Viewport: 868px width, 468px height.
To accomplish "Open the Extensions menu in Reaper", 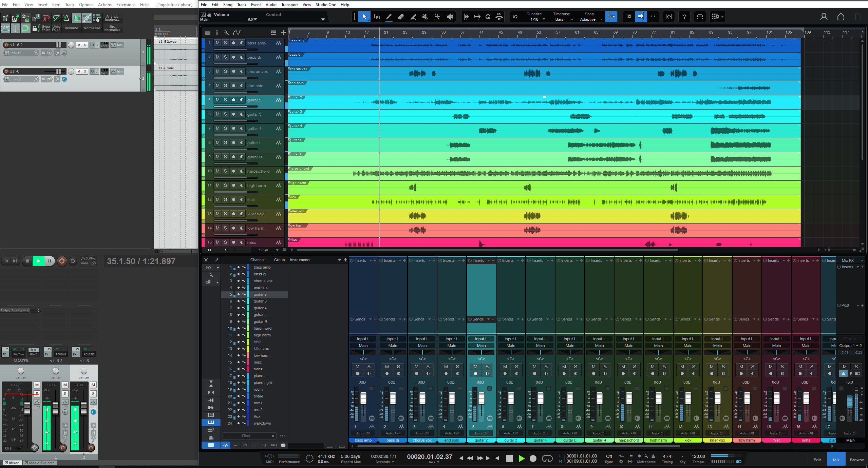I will (x=126, y=5).
